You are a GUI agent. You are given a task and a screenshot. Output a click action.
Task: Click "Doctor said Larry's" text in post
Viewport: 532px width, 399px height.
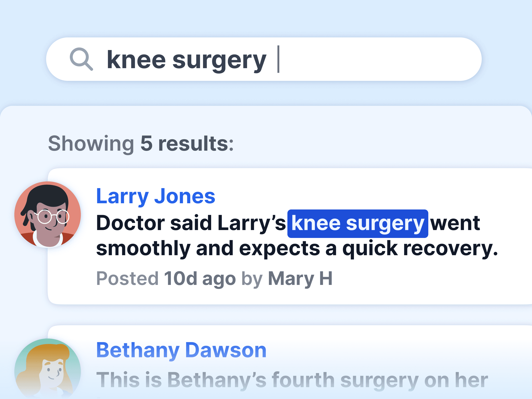(x=191, y=223)
